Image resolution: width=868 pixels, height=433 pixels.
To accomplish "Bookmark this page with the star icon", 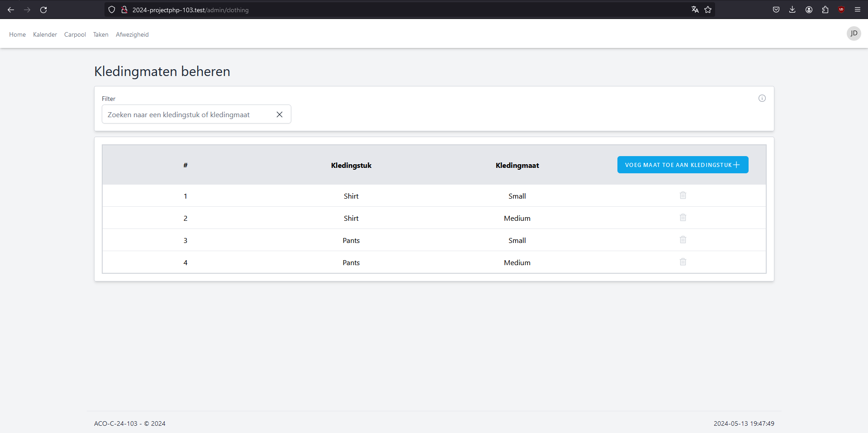I will pyautogui.click(x=708, y=10).
